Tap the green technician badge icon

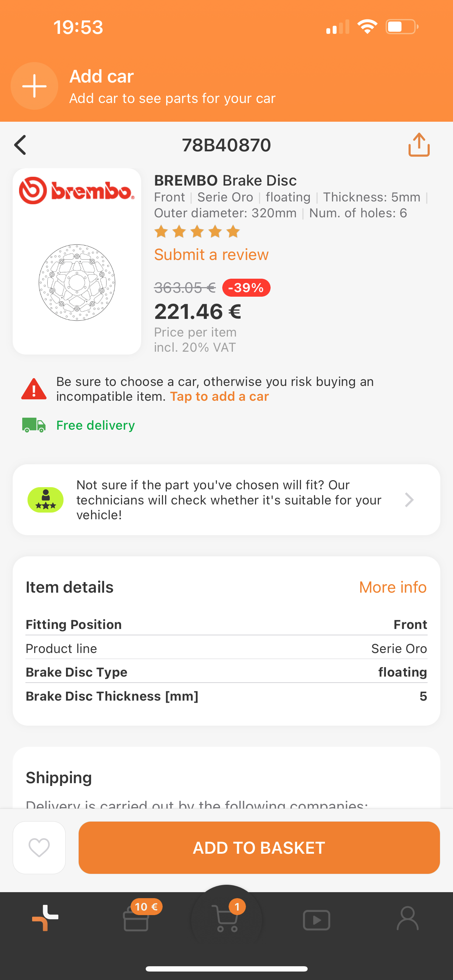46,500
